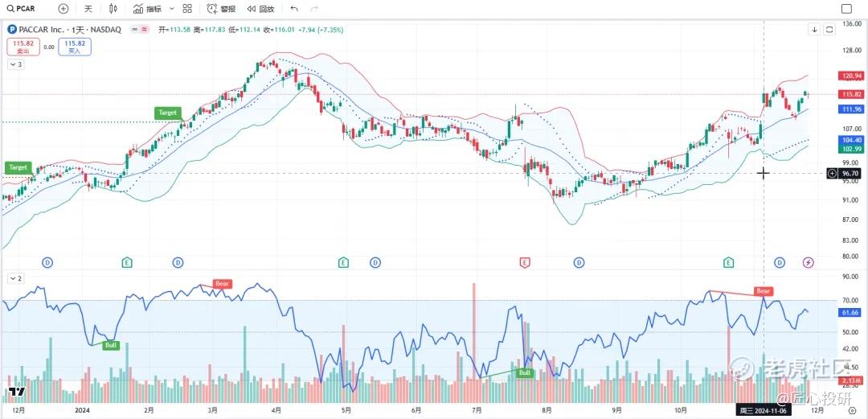
Task: Click the Bear label near March
Action: [222, 283]
